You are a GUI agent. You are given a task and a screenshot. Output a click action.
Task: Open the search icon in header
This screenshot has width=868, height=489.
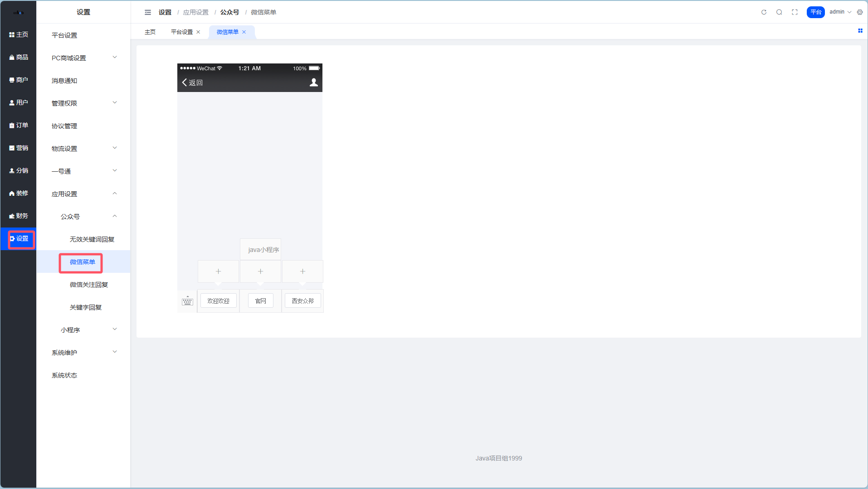[779, 12]
